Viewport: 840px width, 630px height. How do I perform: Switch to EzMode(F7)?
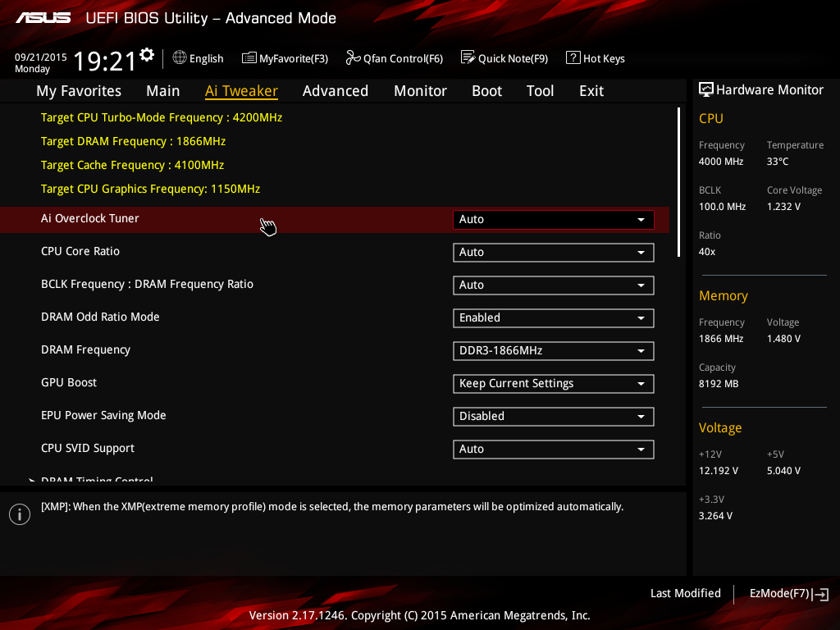(x=789, y=594)
